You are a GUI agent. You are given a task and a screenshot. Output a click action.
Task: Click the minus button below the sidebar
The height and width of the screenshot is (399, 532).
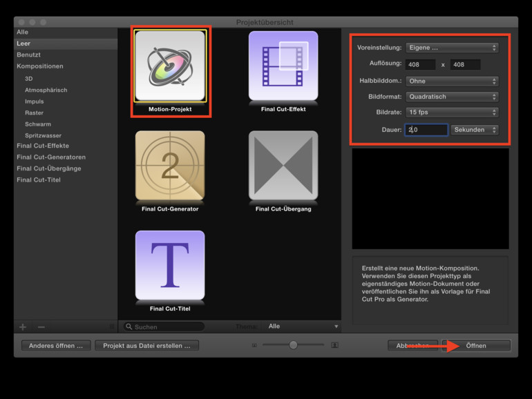point(41,327)
